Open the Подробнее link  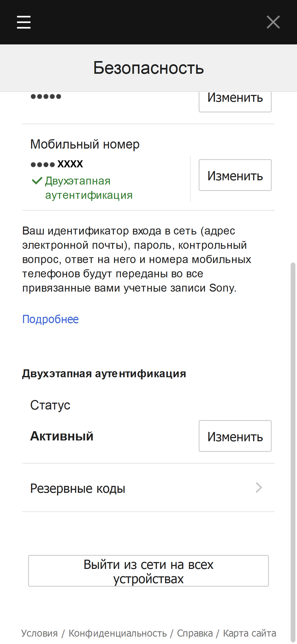50,319
